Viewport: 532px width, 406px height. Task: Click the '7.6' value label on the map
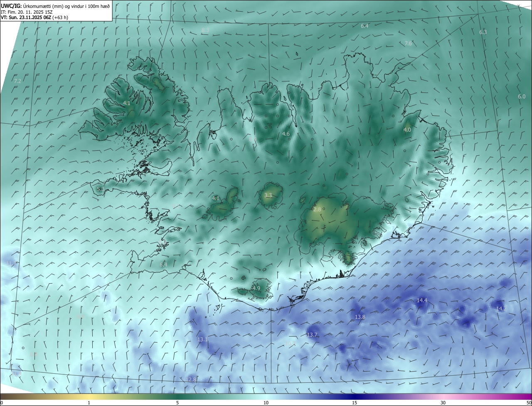(408, 44)
